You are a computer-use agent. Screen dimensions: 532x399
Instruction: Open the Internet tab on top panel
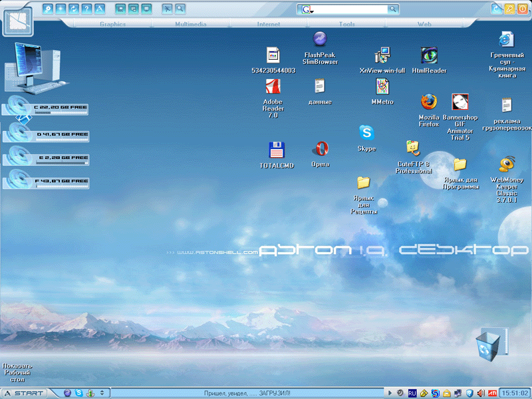click(269, 24)
